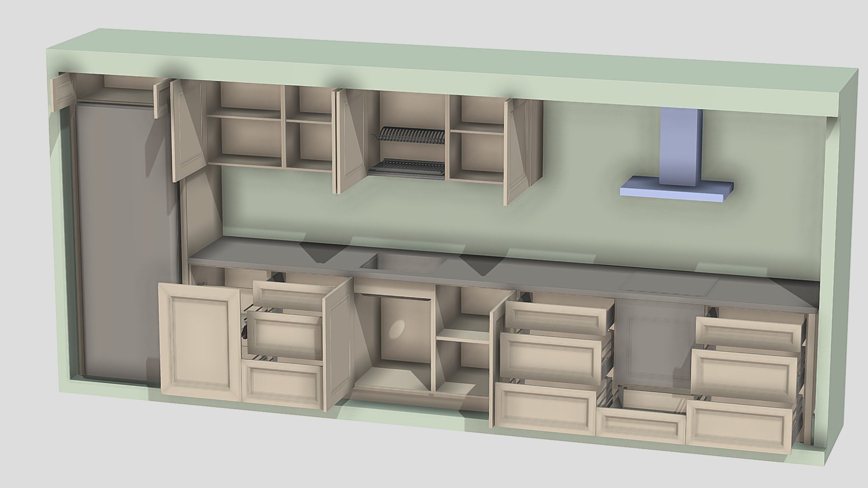Viewport: 868px width, 488px height.
Task: Click the pulled-out top drawer in left stack
Action: 288,296
